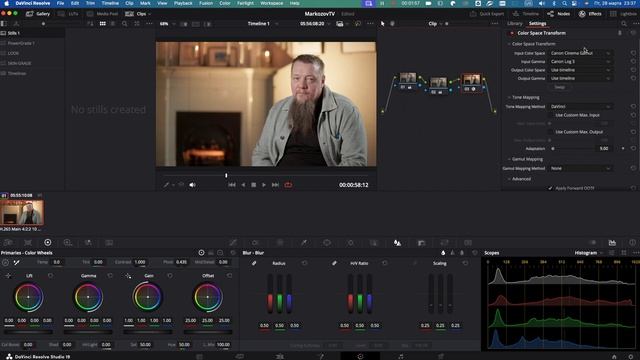Open the Tone Mapping Method dropdown

point(580,107)
